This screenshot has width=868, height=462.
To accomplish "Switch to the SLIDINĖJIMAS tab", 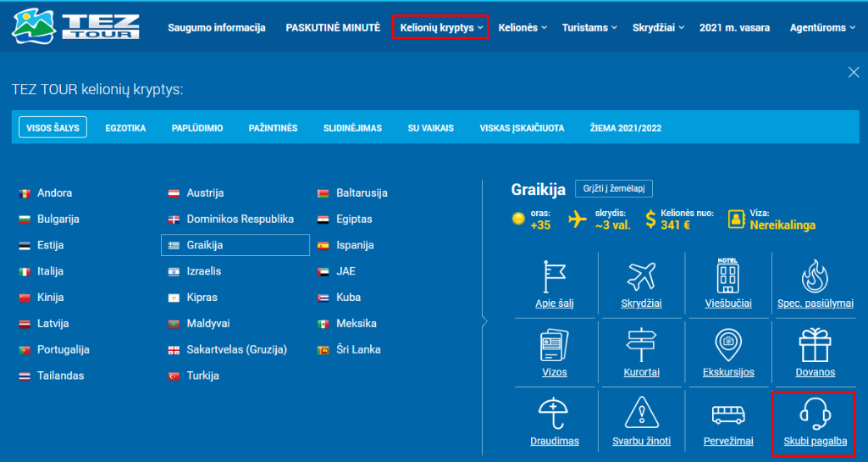I will pyautogui.click(x=352, y=128).
